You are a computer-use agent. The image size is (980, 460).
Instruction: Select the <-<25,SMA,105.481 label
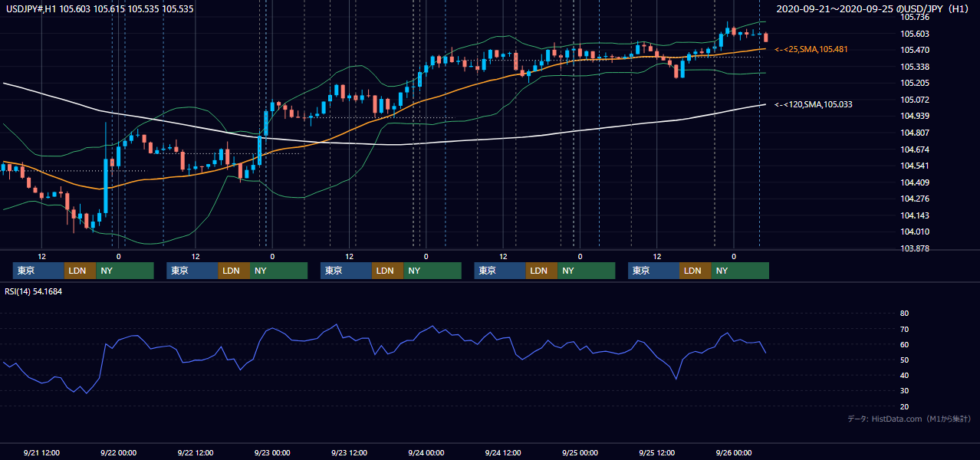coord(811,49)
